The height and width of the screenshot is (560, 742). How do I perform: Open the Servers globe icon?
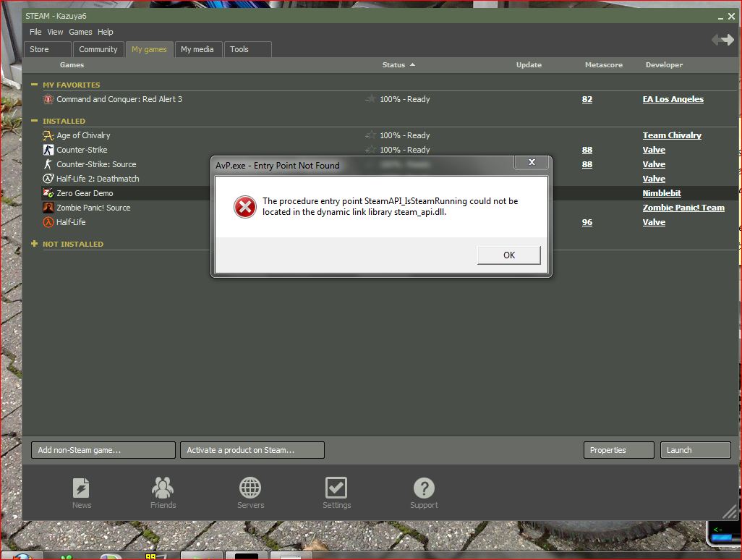tap(250, 488)
